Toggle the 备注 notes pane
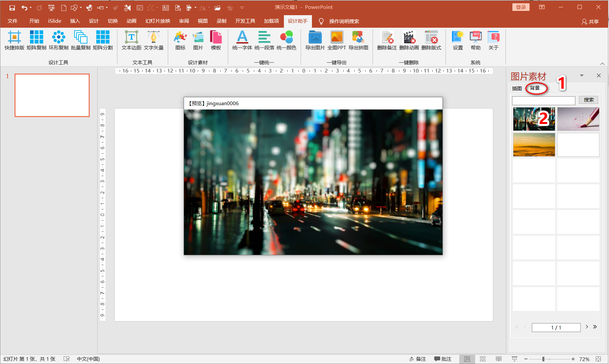The image size is (609, 364). [418, 359]
